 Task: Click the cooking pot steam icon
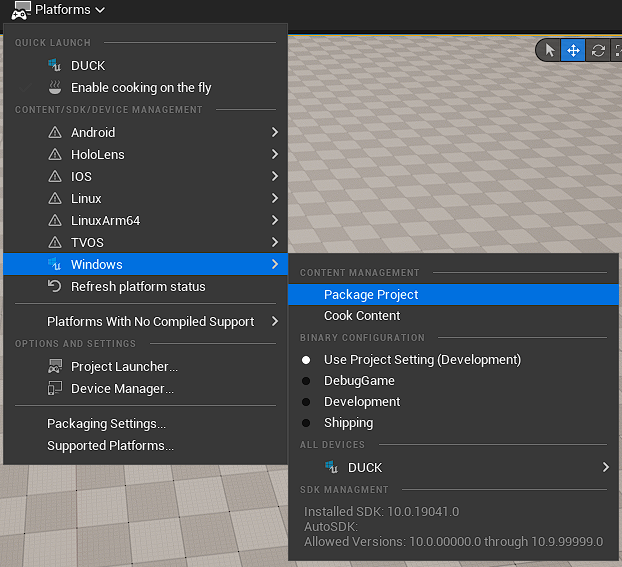(55, 87)
